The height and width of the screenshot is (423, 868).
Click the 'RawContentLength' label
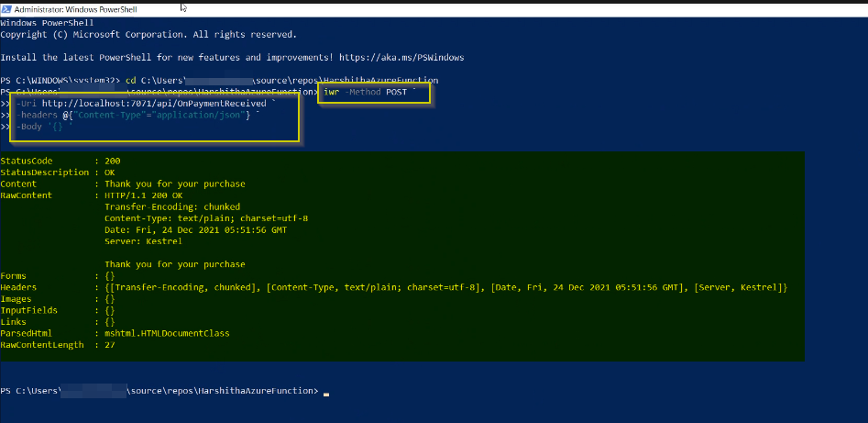42,345
